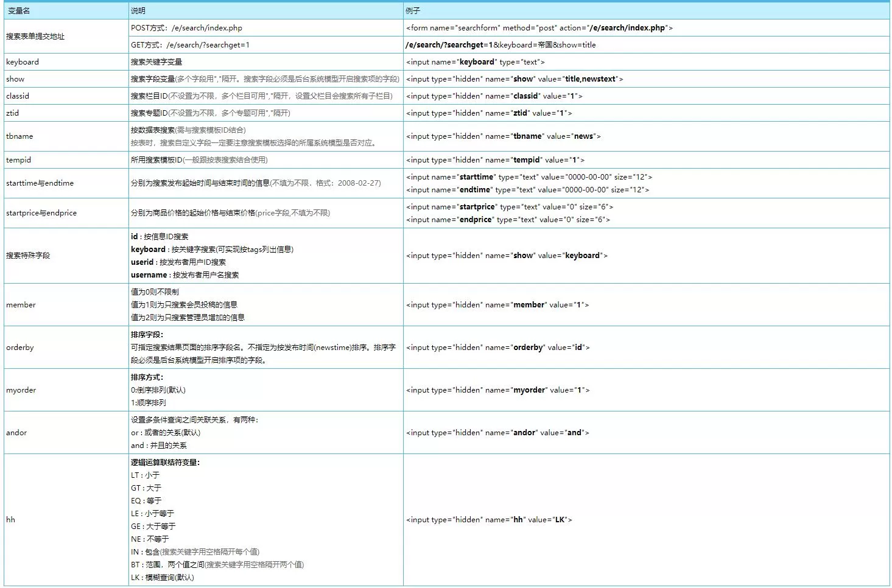Image resolution: width=892 pixels, height=588 pixels.
Task: Click the 搜索关键字变量 description
Action: click(x=156, y=62)
